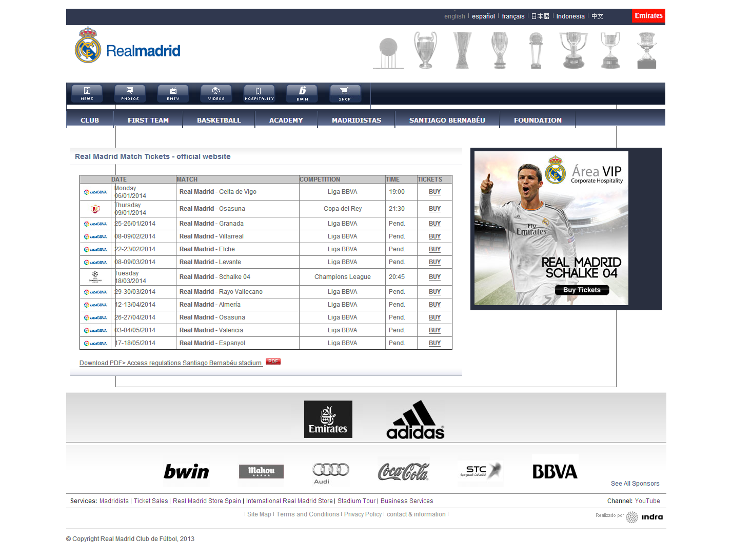Open the Stadium Tour link

point(357,501)
